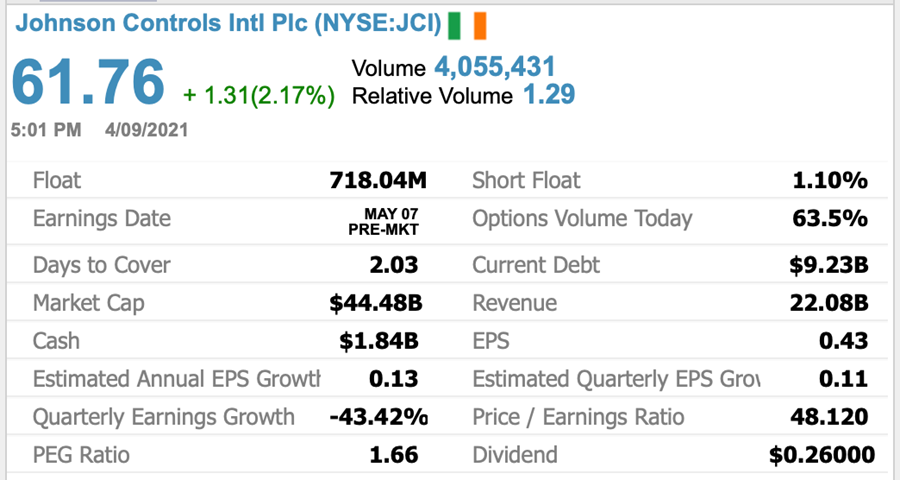Click the Johnson Controls Intl Plc (NYSE:JCI) title

coord(228,24)
